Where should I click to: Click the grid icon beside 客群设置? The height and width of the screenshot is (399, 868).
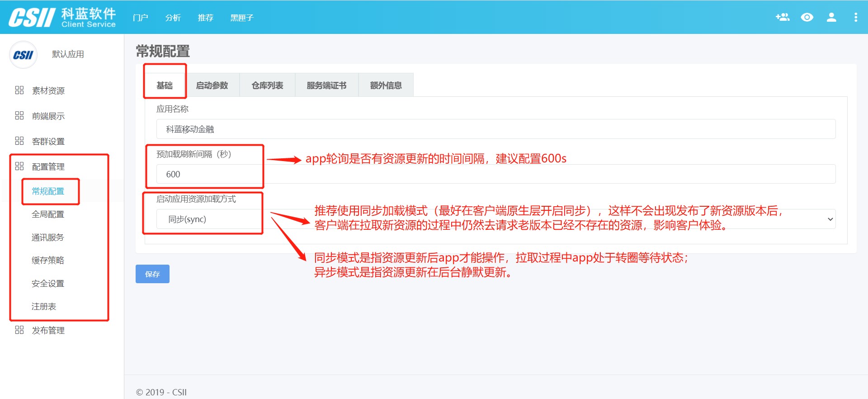click(19, 141)
